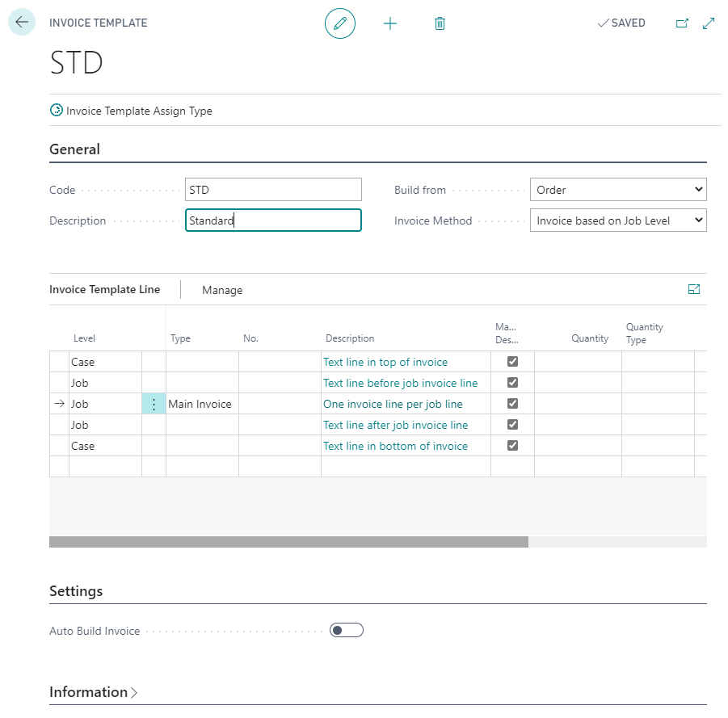Click the Code input field

(273, 190)
